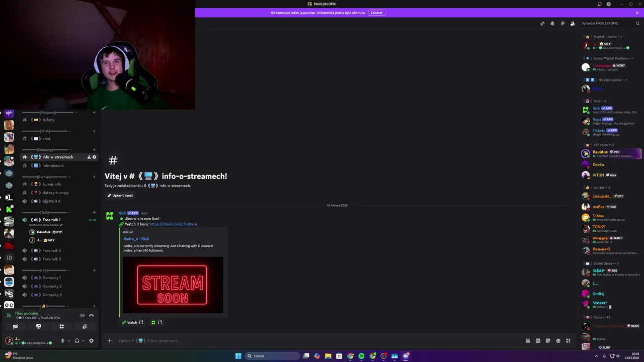Select the turnaj-info channel
The image size is (644, 362).
coord(59,184)
